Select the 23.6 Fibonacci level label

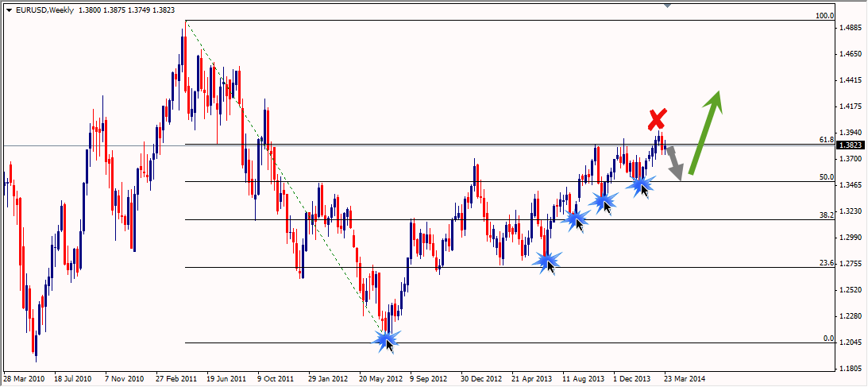pos(826,263)
